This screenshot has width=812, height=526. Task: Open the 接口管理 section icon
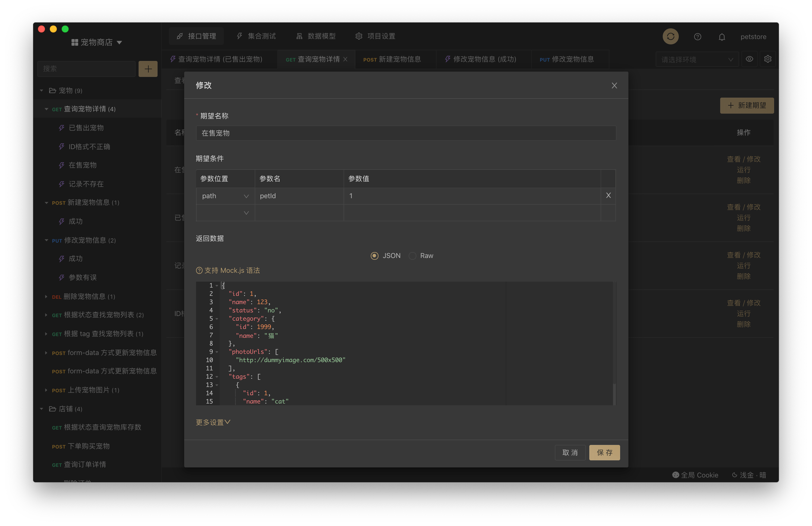click(180, 36)
